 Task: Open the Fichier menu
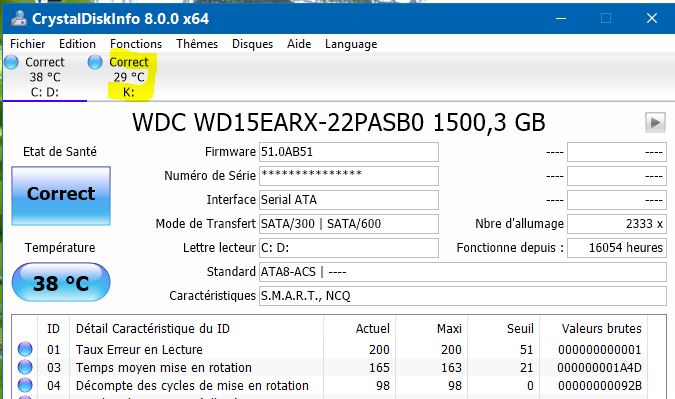(x=28, y=44)
